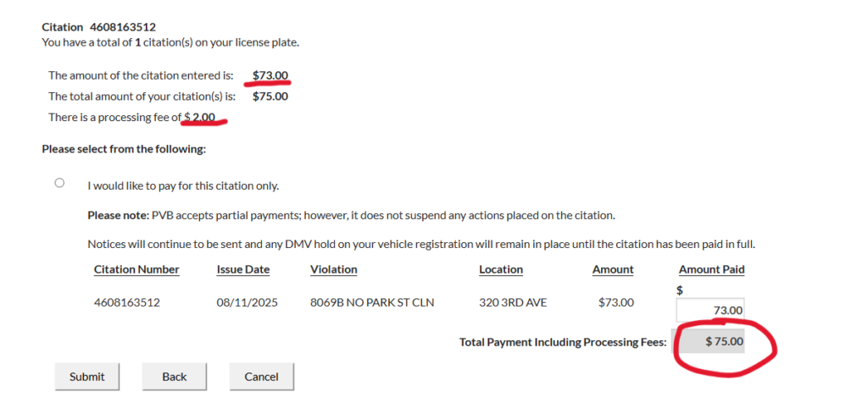Click the Submit button
This screenshot has width=868, height=403.
point(87,377)
